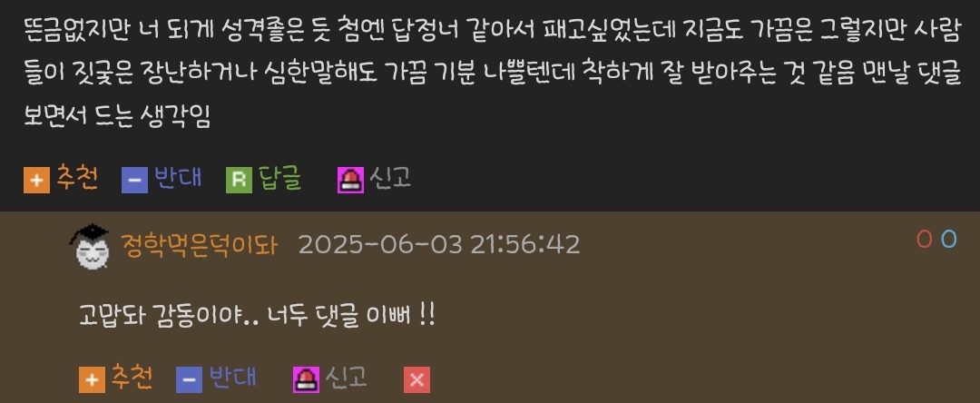Image resolution: width=980 pixels, height=403 pixels.
Task: Click the 추천 label under the reply
Action: 132,378
